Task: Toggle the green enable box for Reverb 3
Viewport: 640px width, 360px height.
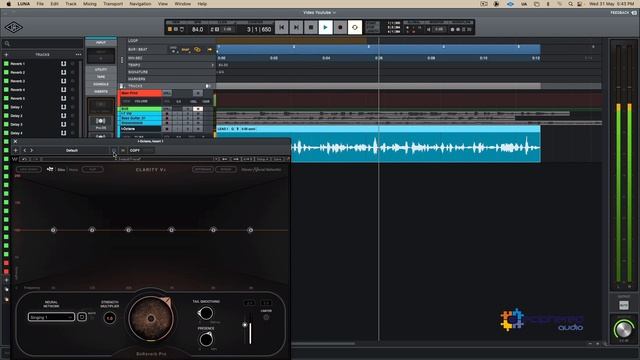Action: [x=6, y=81]
